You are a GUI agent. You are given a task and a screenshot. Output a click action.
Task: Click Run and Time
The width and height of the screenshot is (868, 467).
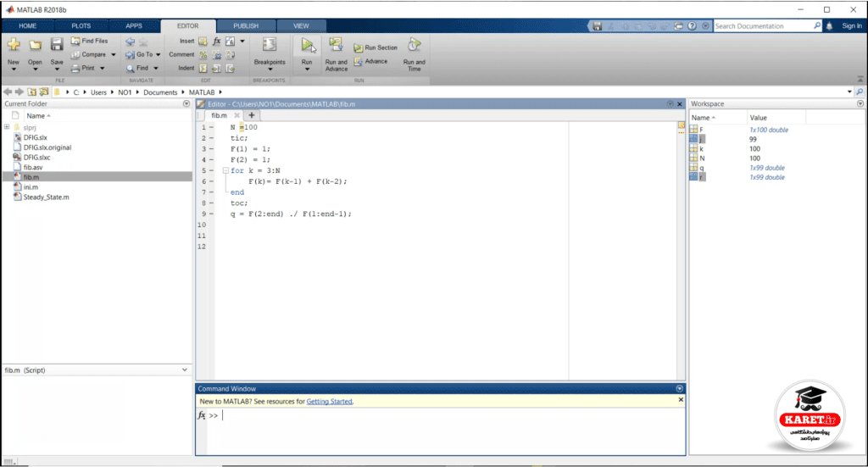pyautogui.click(x=414, y=54)
